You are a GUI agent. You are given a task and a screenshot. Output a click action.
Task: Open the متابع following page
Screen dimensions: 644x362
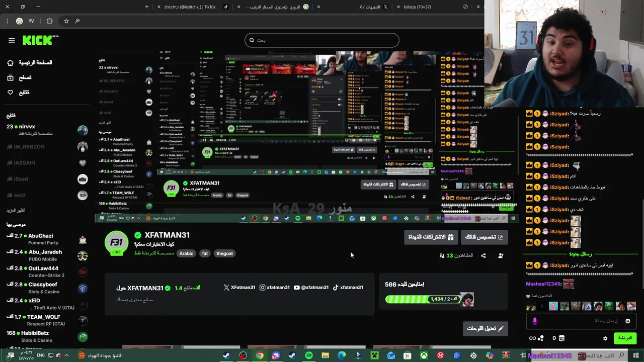[x=18, y=93]
